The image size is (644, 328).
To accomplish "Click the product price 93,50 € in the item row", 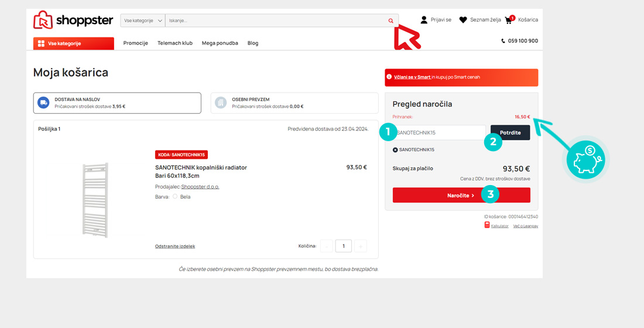I will pos(357,168).
